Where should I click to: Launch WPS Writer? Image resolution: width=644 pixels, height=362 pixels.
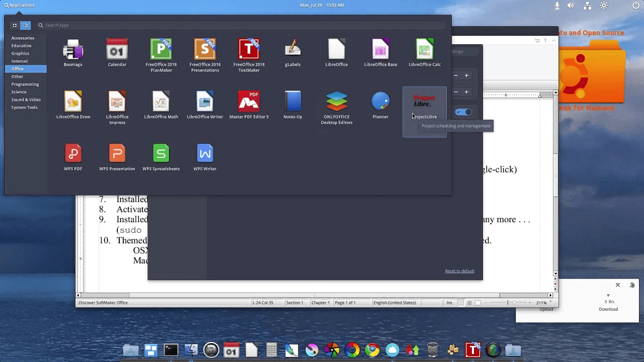click(x=205, y=158)
